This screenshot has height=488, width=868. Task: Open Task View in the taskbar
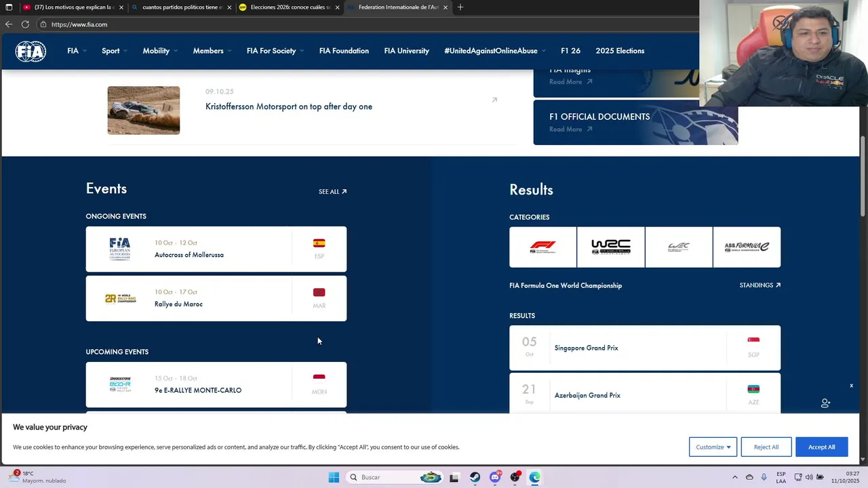point(454,477)
